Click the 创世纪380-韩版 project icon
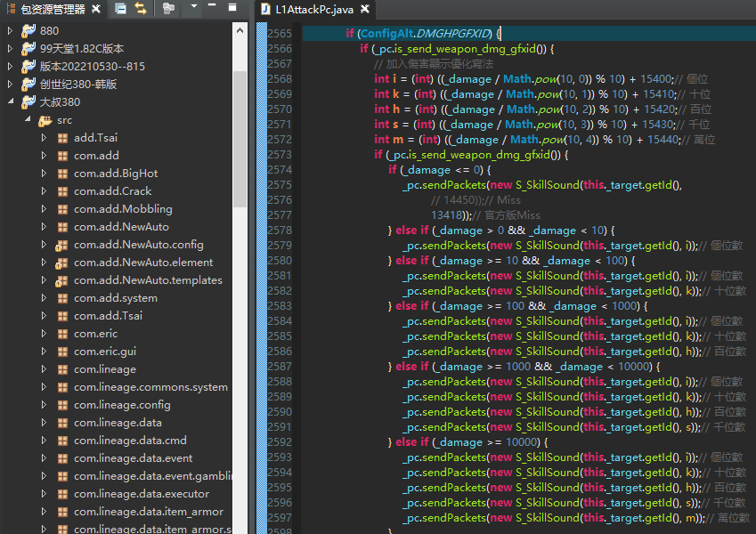756x534 pixels. [x=28, y=84]
